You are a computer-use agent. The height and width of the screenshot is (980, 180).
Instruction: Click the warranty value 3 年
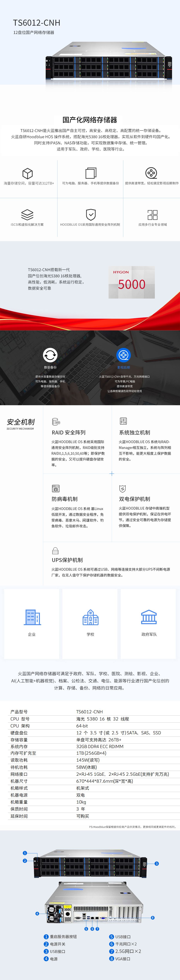81,809
